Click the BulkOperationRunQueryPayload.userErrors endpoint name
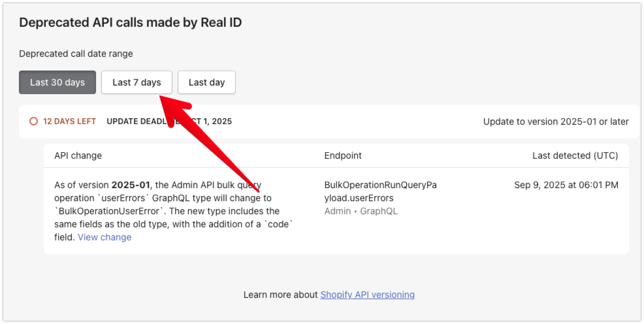 (x=380, y=191)
